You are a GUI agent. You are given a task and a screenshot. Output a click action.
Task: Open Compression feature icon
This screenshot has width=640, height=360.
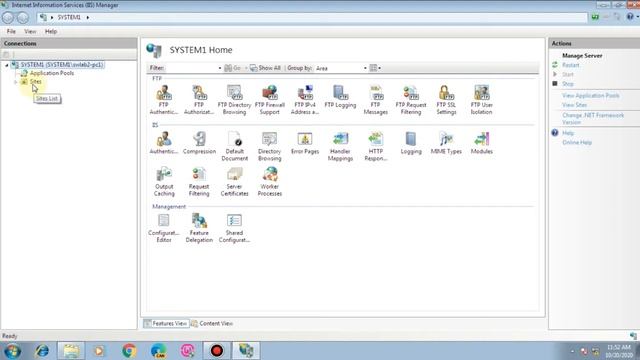coord(199,143)
